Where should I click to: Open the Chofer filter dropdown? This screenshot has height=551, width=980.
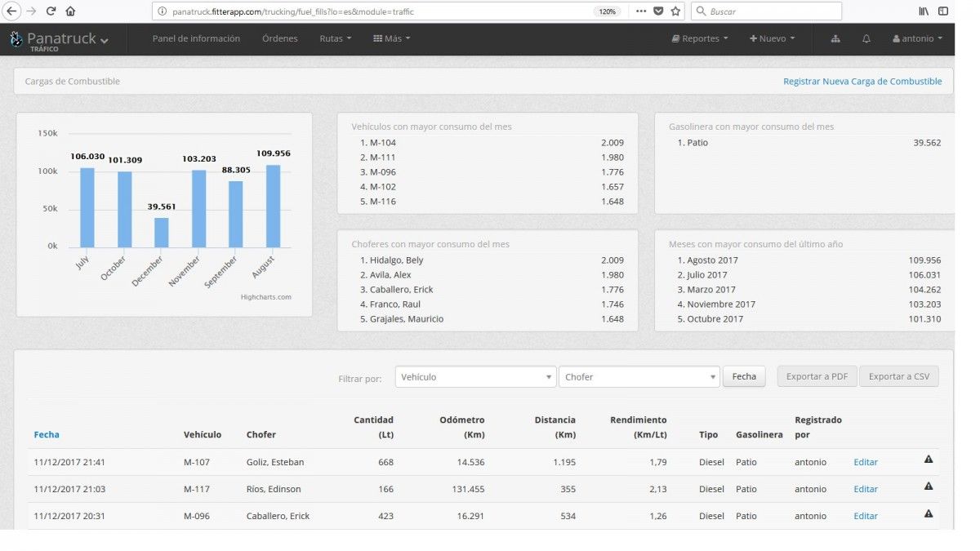point(639,377)
